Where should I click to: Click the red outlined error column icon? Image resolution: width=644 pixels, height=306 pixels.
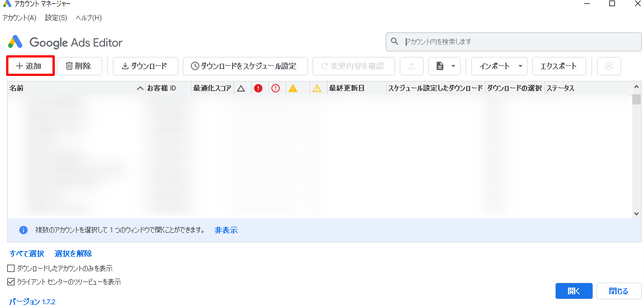pos(275,88)
